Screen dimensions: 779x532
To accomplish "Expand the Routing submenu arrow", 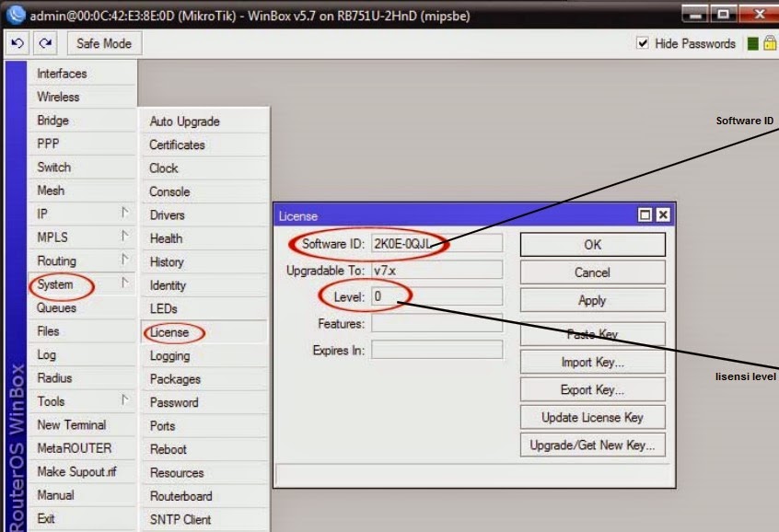I will [124, 260].
